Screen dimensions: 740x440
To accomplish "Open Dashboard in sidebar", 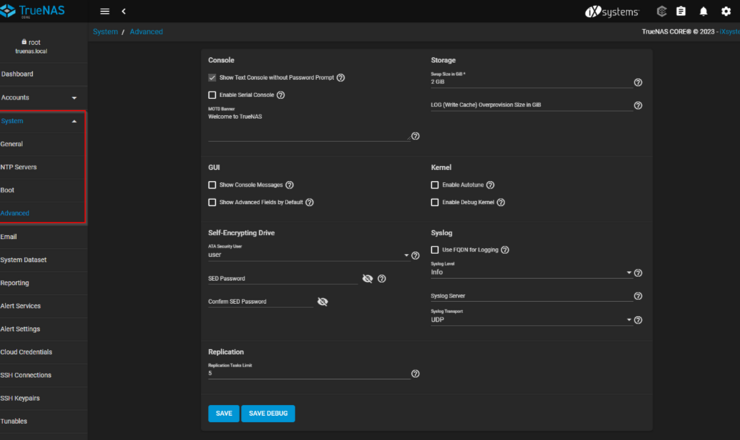I will [x=42, y=74].
